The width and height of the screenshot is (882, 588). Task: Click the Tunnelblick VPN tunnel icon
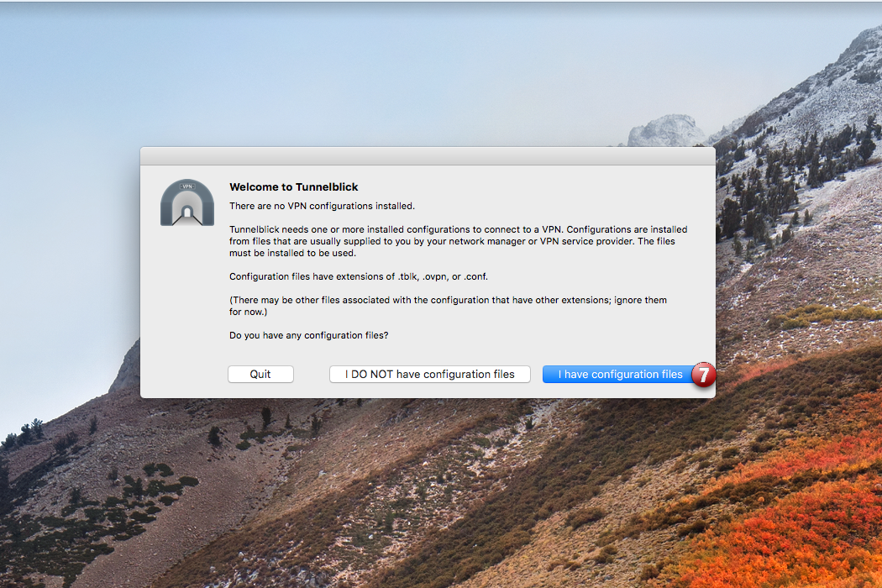pos(187,202)
